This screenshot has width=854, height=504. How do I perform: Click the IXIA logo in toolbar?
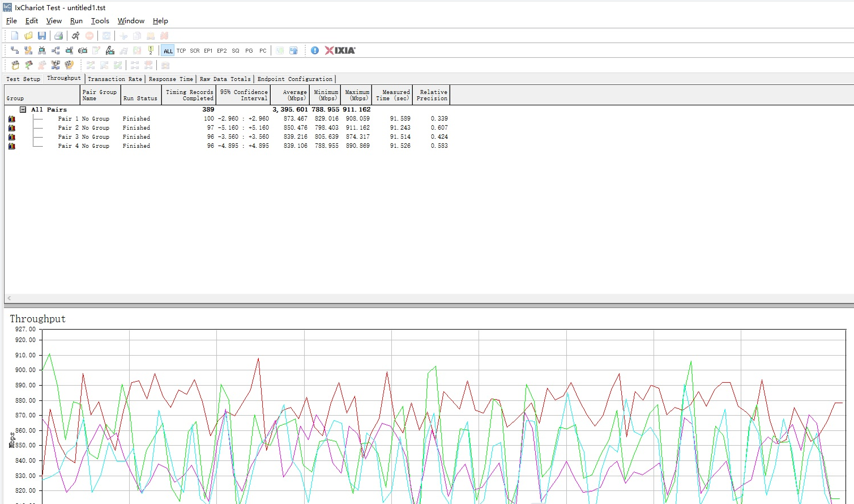tap(340, 50)
